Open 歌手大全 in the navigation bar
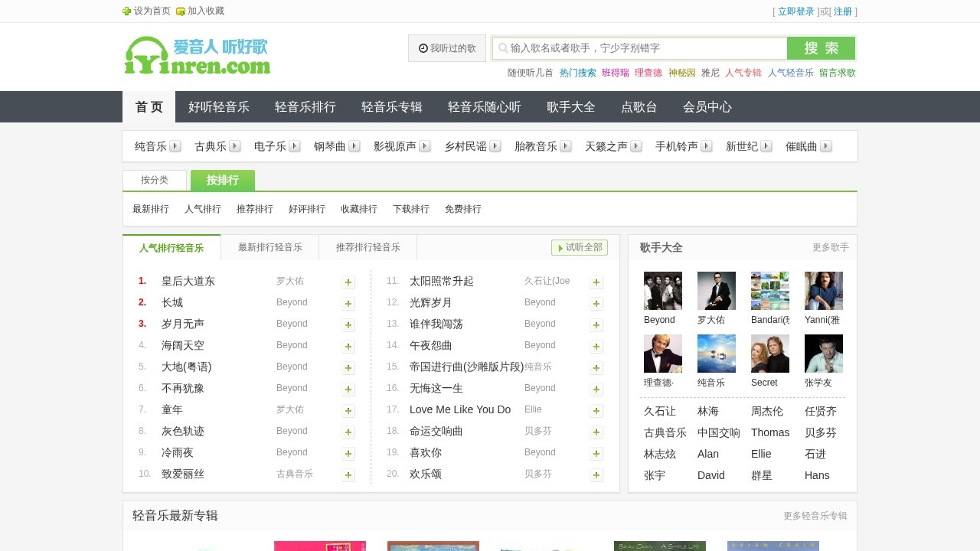 click(570, 107)
